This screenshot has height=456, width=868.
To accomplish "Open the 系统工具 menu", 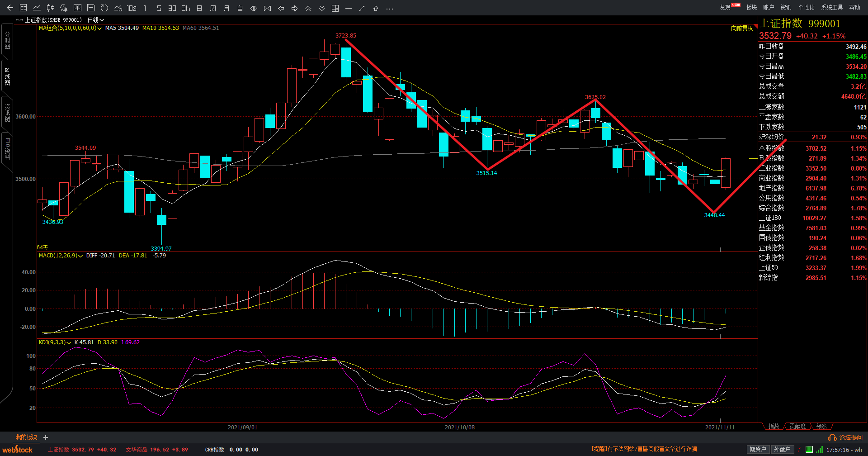I will 832,7.
